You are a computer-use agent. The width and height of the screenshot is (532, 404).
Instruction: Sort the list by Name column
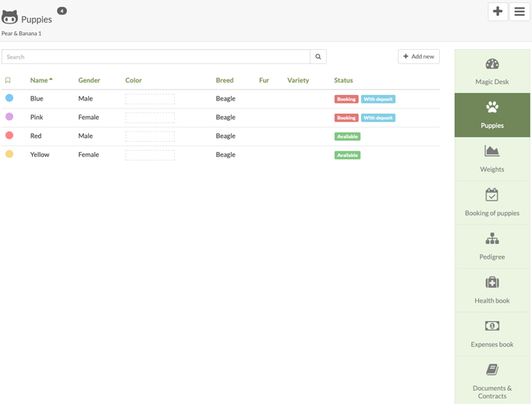click(39, 80)
